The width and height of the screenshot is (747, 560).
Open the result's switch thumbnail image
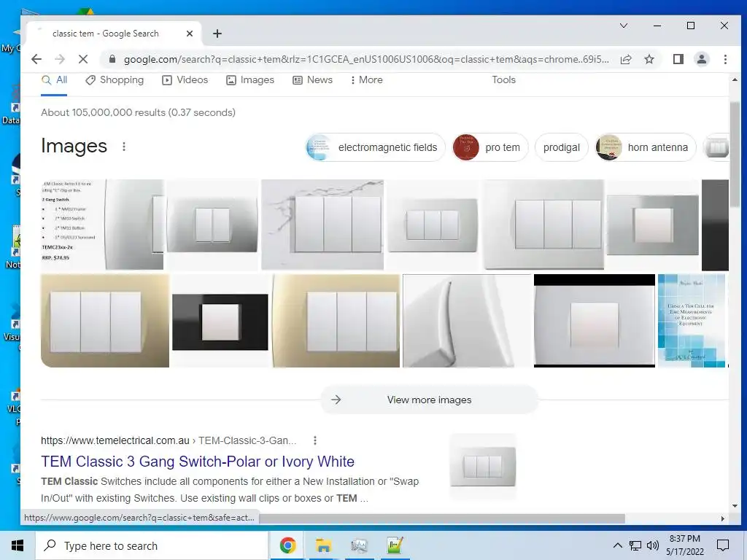coord(483,466)
